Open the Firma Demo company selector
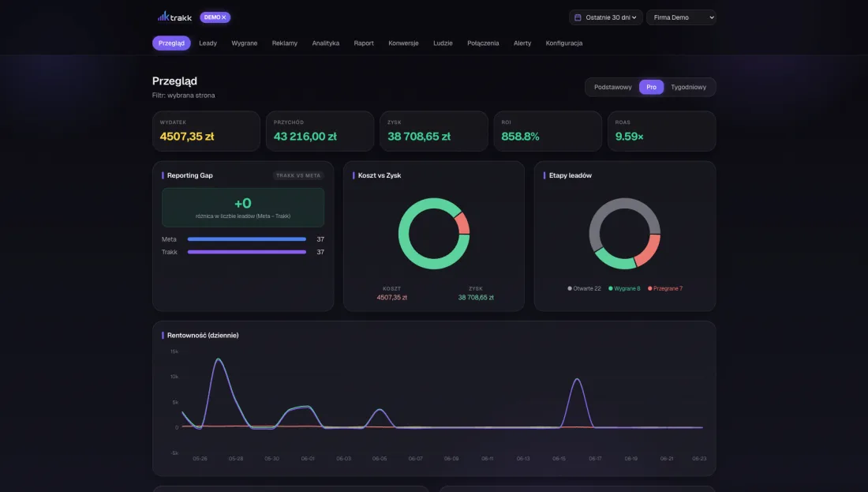This screenshot has height=492, width=868. tap(681, 17)
